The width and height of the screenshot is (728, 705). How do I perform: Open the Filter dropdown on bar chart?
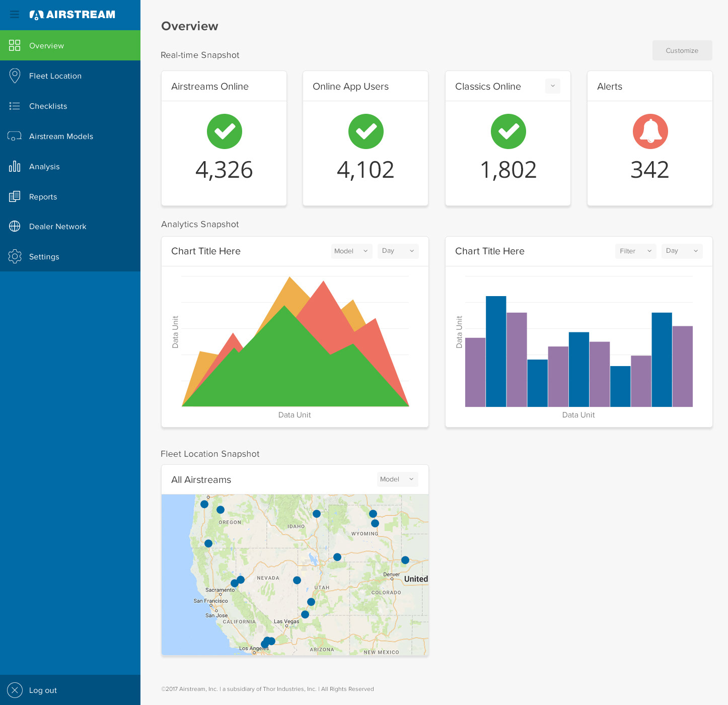636,251
